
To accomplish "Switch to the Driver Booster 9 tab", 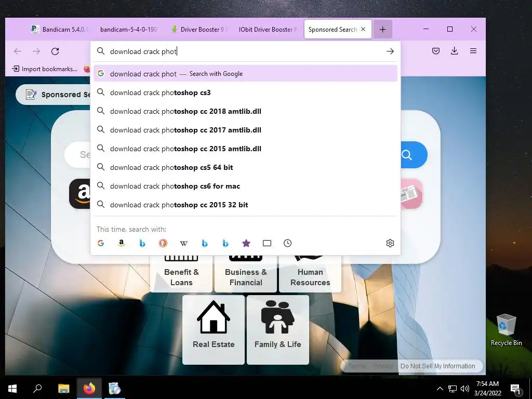I will (x=199, y=30).
